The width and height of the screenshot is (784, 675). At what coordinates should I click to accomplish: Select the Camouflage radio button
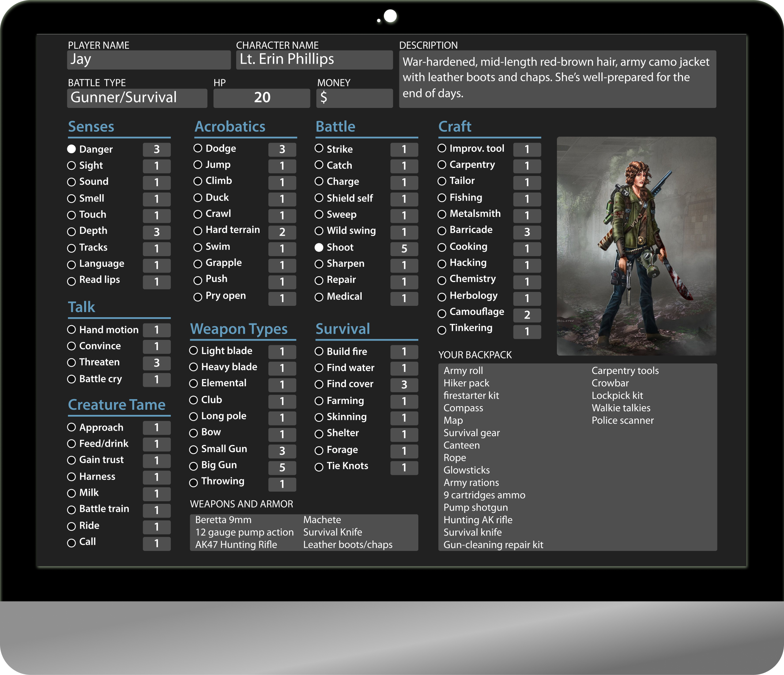click(442, 314)
